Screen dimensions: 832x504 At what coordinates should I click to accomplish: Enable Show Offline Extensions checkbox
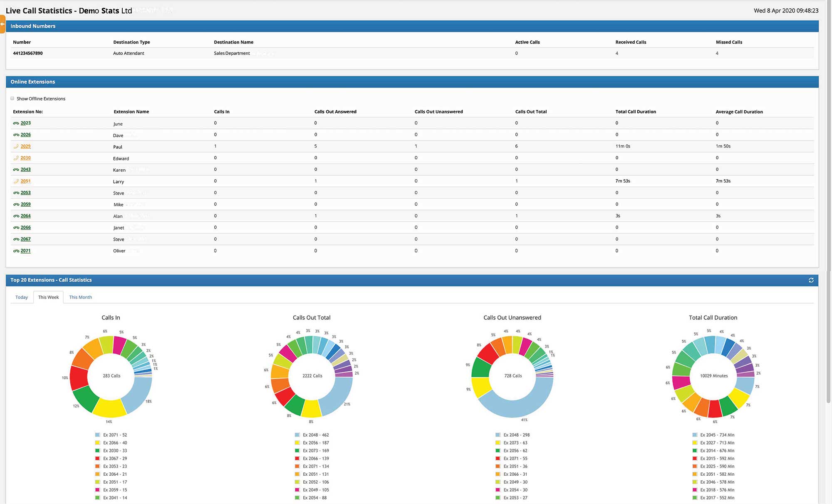tap(12, 99)
